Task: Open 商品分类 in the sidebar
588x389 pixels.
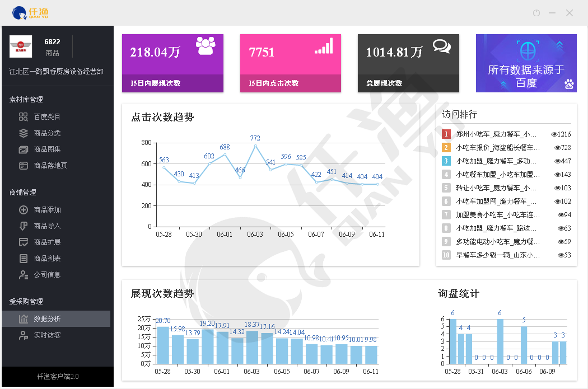Action: [47, 133]
